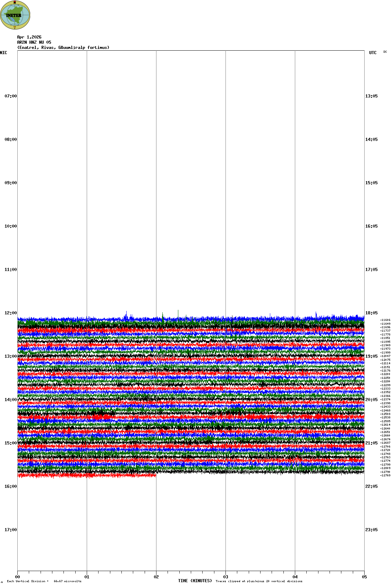The height and width of the screenshot is (586, 392).
Task: Click the 'Traces clipped' footer note
Action: coord(259,581)
